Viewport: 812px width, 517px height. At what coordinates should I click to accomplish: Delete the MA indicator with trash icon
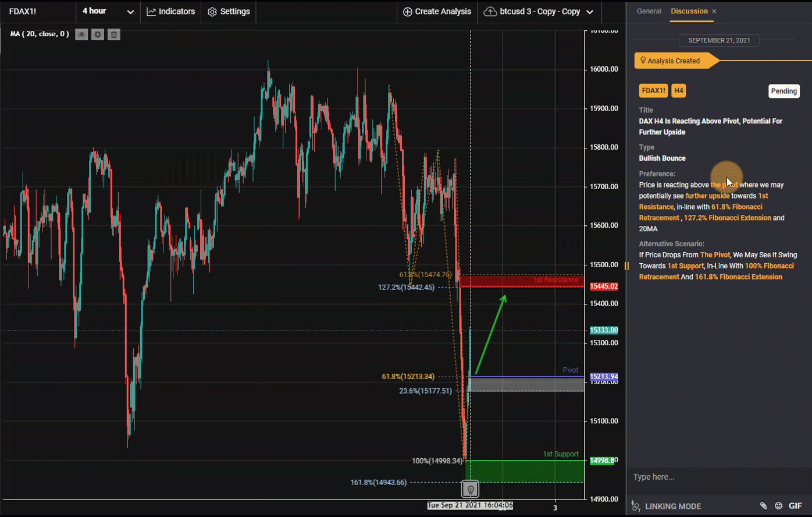click(114, 34)
